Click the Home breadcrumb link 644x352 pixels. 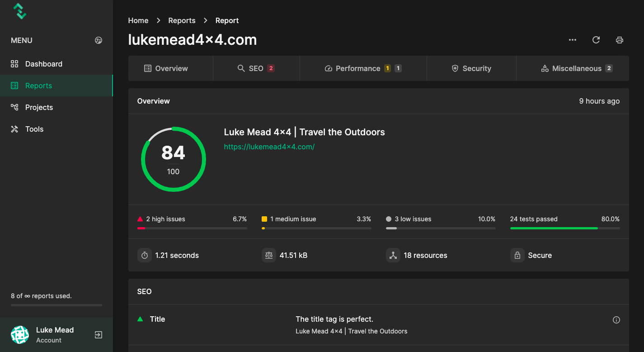click(x=138, y=20)
